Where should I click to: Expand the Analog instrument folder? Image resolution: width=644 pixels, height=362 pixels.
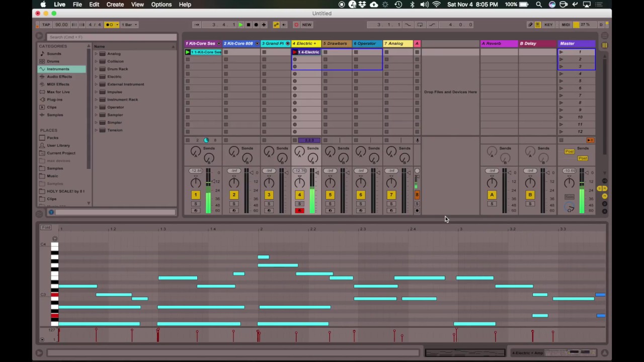pos(96,54)
